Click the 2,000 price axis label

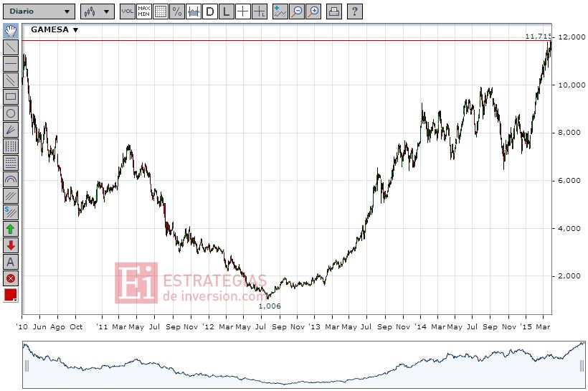click(571, 276)
